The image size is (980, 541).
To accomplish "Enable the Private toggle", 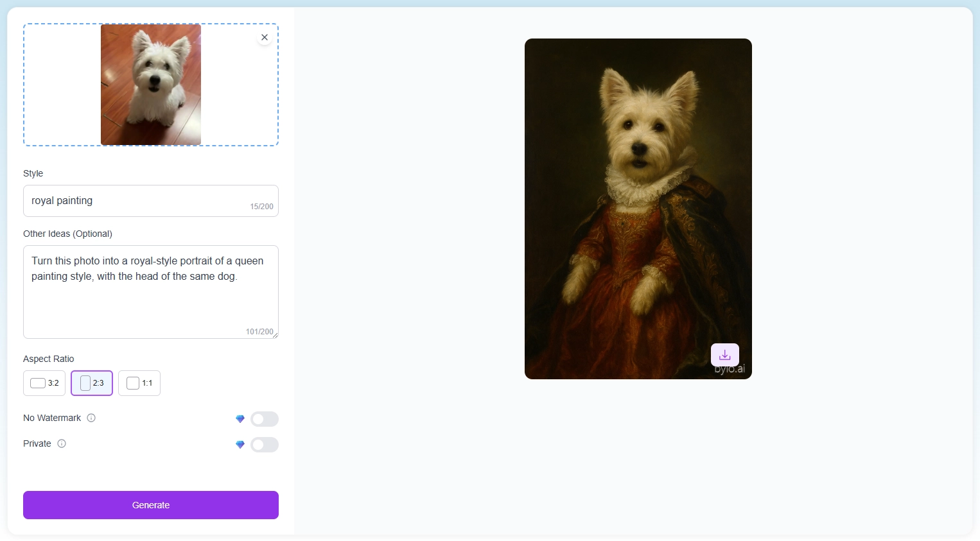I will pyautogui.click(x=265, y=445).
